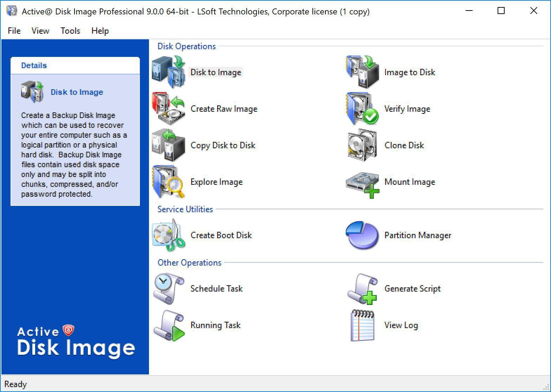Click Disk to Image link in Details panel
This screenshot has width=551, height=392.
[77, 92]
